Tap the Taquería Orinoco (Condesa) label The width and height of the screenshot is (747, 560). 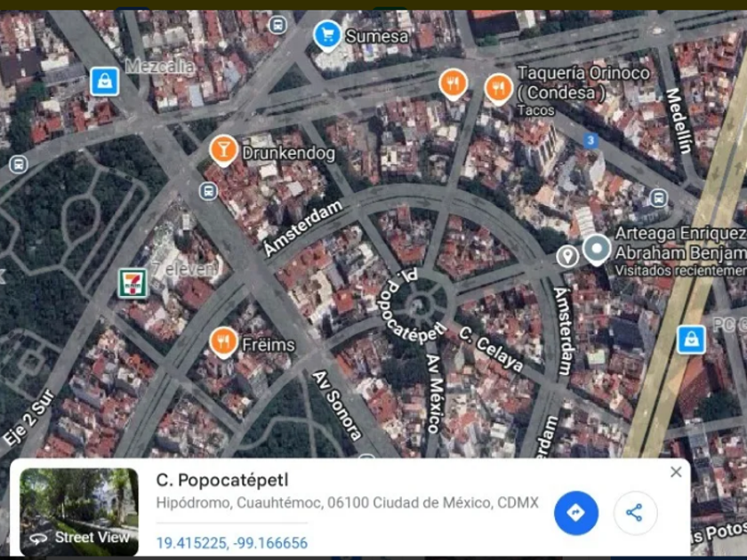[x=583, y=83]
